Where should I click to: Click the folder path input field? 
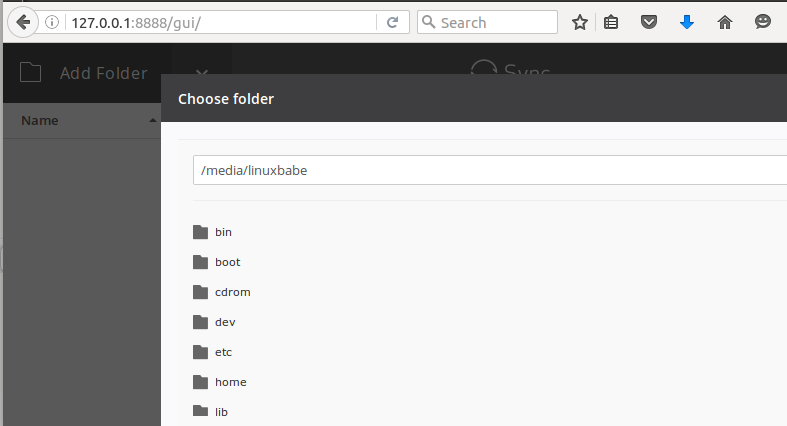coord(490,170)
